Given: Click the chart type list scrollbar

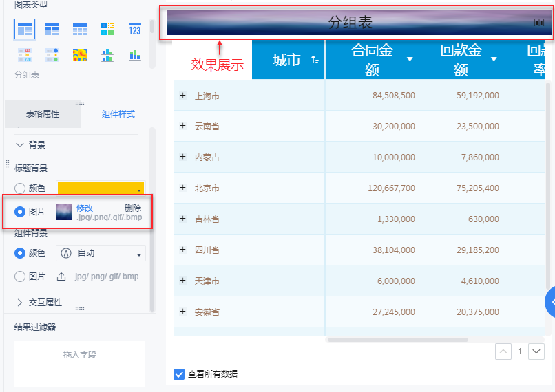Looking at the screenshot, I should tap(152, 27).
